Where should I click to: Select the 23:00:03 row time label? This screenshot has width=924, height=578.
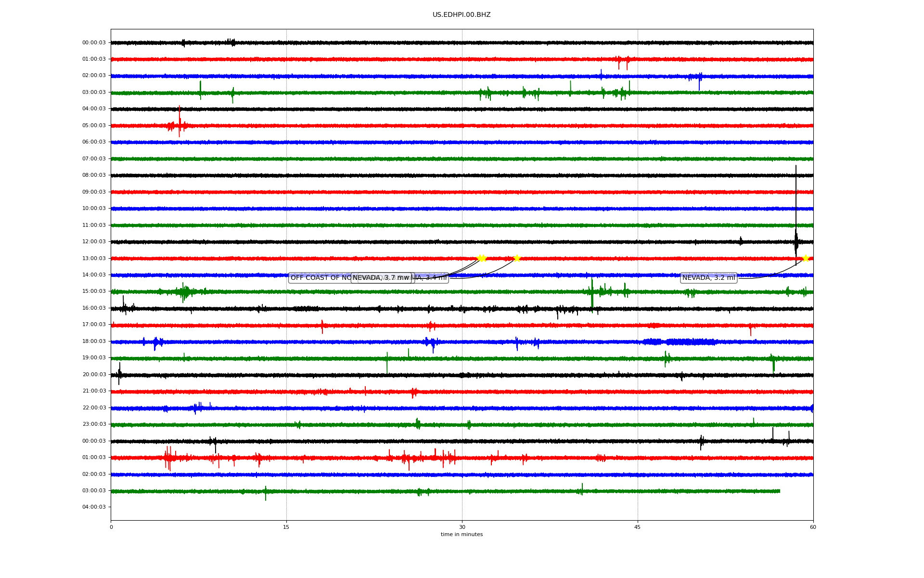point(94,424)
